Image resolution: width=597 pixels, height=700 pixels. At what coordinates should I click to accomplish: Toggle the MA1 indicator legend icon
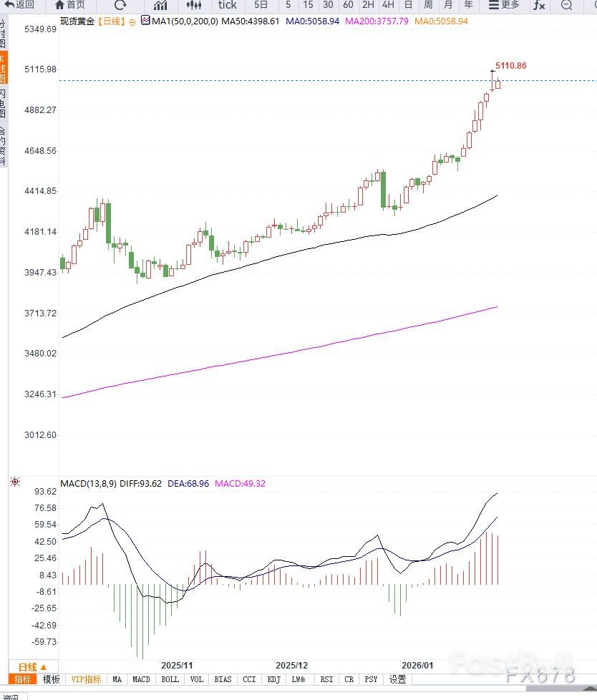point(145,21)
